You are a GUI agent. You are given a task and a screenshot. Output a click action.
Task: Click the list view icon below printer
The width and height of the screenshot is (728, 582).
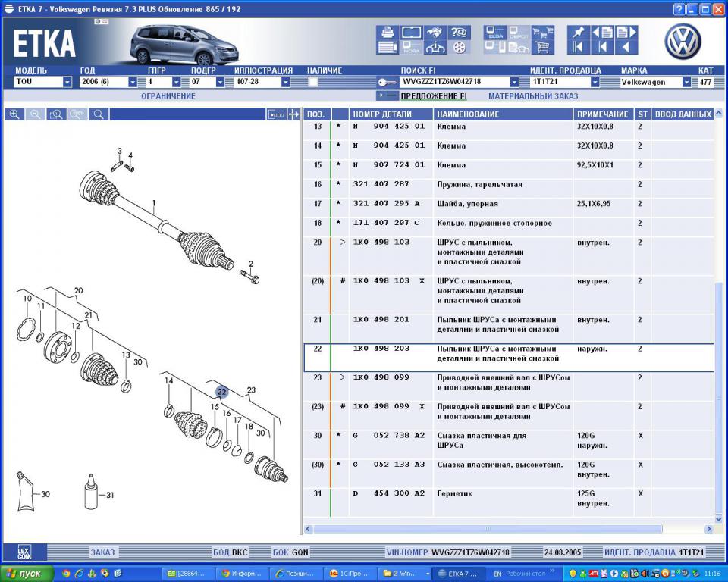(x=388, y=47)
